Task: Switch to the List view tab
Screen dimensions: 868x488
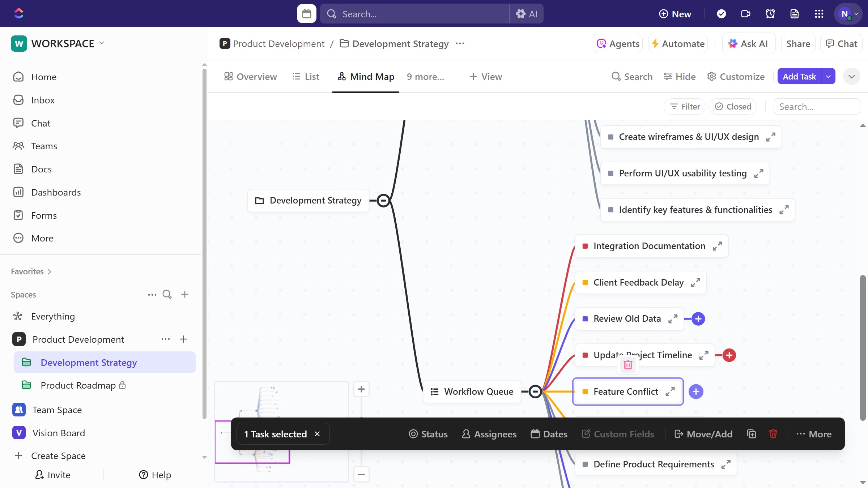Action: pos(306,77)
